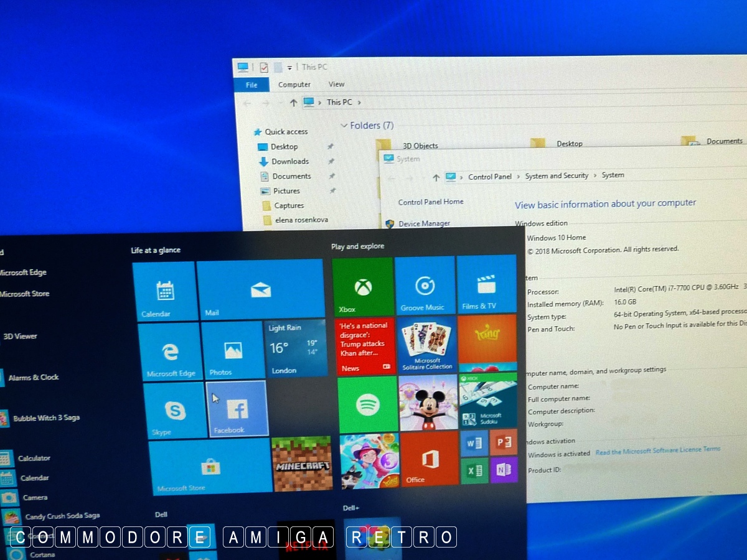The image size is (747, 560).
Task: Switch to the Computer ribbon tab
Action: point(294,85)
